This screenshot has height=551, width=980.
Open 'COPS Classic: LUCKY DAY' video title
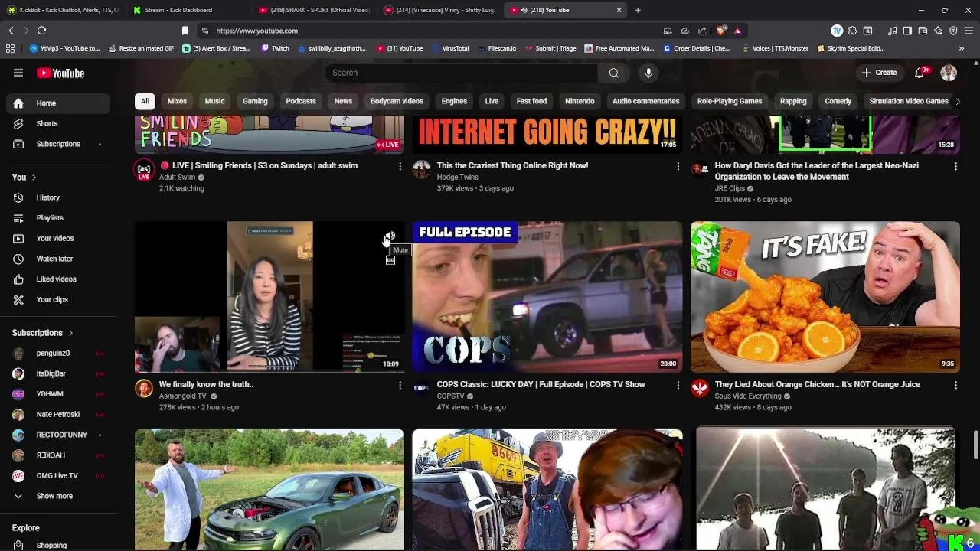[541, 384]
